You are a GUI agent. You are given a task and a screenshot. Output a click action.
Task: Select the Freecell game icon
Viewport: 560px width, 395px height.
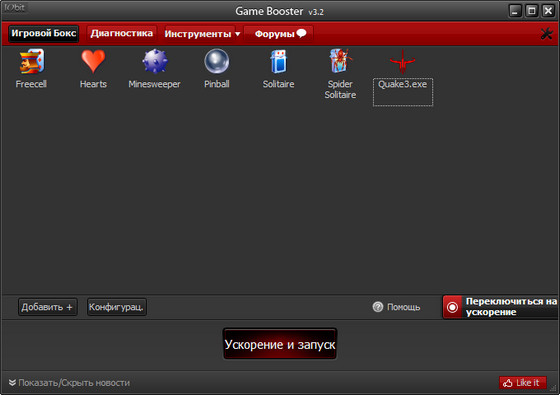31,61
